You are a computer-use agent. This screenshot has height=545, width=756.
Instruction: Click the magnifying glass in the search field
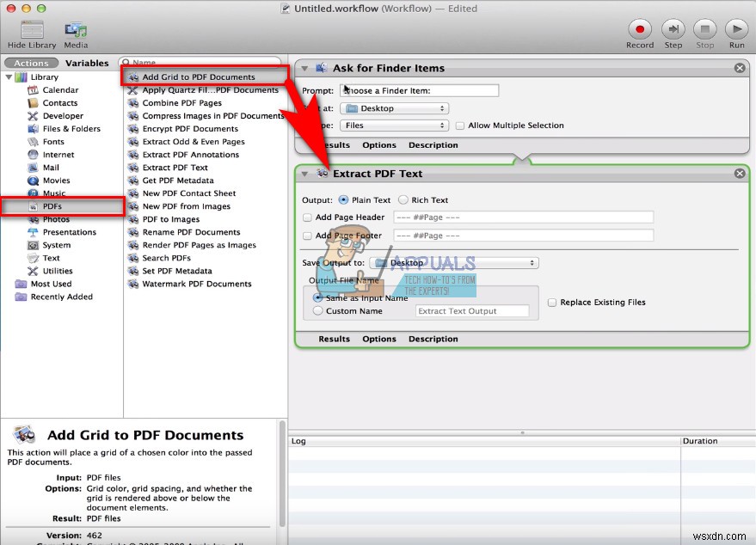click(x=126, y=63)
